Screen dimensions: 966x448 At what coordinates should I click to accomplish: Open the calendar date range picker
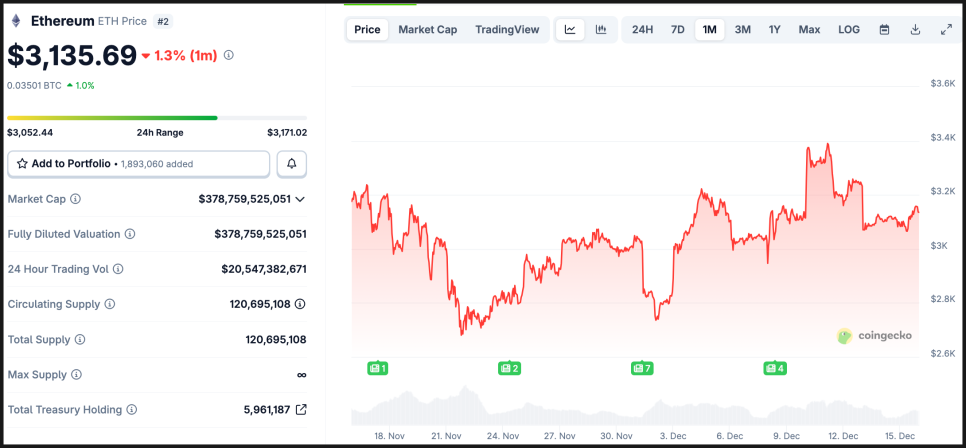click(884, 29)
